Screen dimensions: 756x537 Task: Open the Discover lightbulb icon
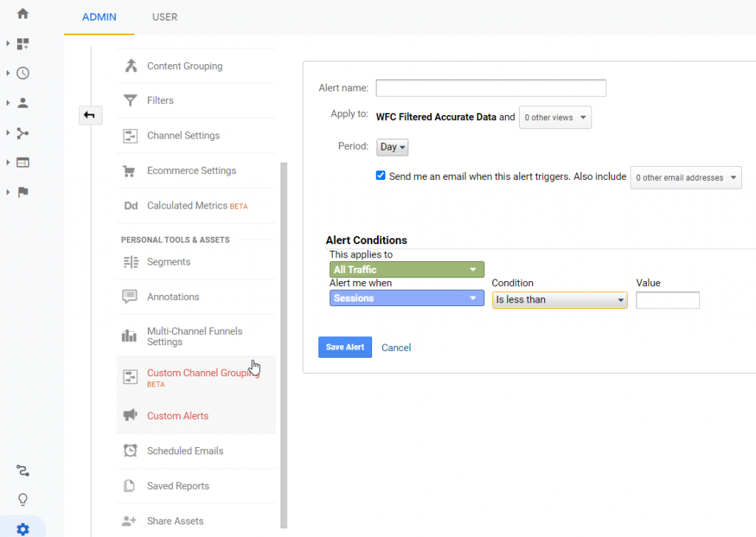click(23, 499)
